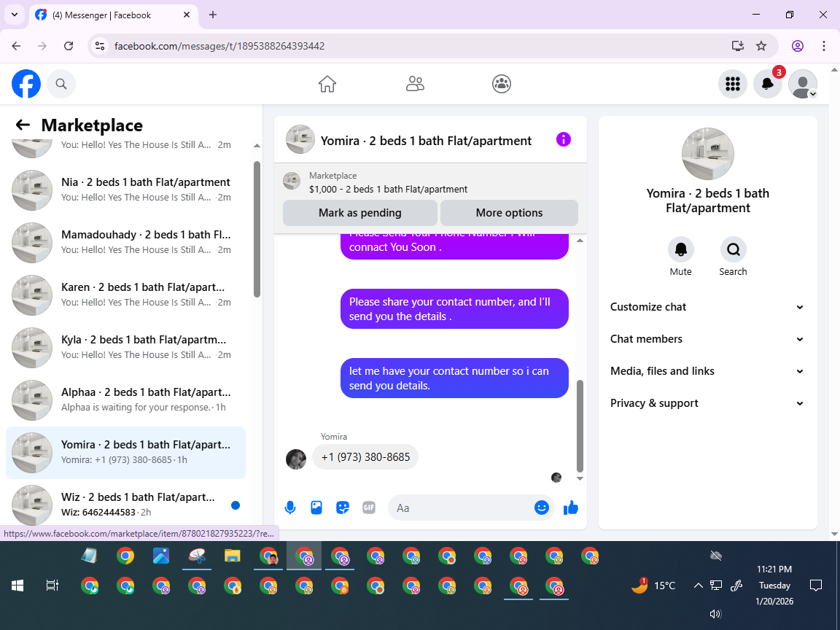
Task: Open the Nia conversation
Action: point(126,190)
